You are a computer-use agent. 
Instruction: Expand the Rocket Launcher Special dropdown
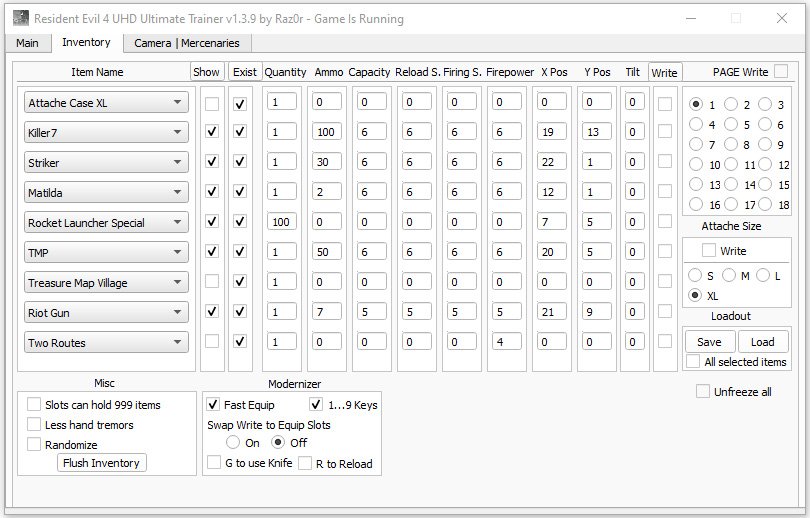tap(106, 223)
